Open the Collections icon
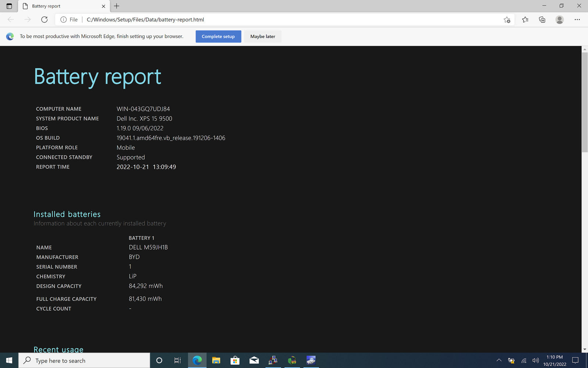This screenshot has width=588, height=368. point(542,20)
